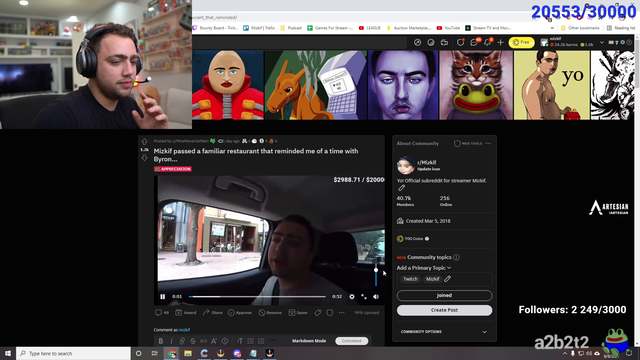Remove the post as moderator
The image size is (640, 360).
pos(270,313)
